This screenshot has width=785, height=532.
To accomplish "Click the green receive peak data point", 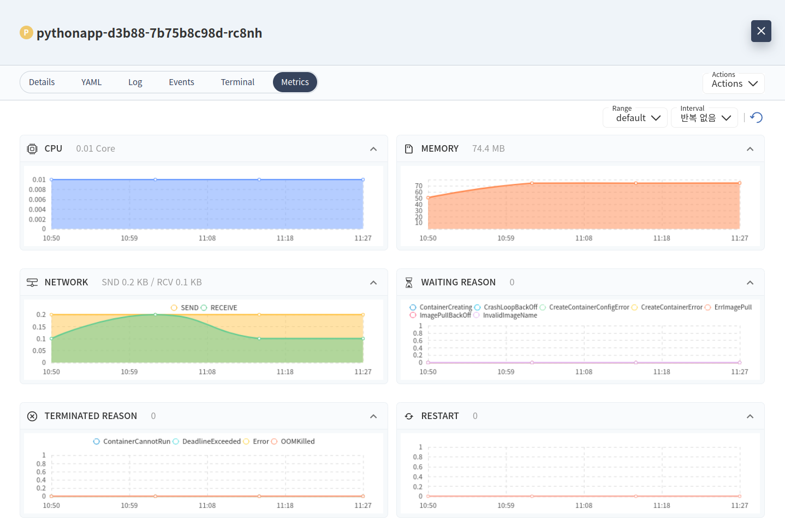I will point(156,315).
